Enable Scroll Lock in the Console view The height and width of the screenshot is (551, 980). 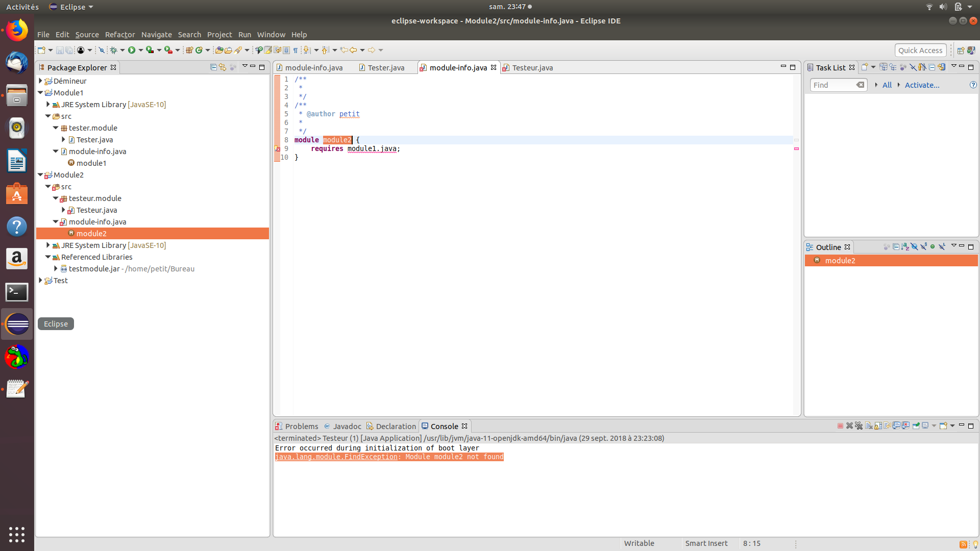[x=878, y=425]
